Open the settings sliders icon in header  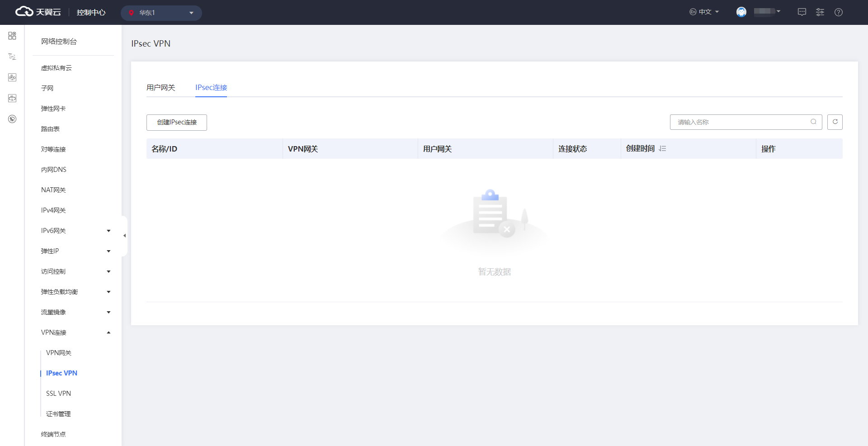pyautogui.click(x=820, y=12)
